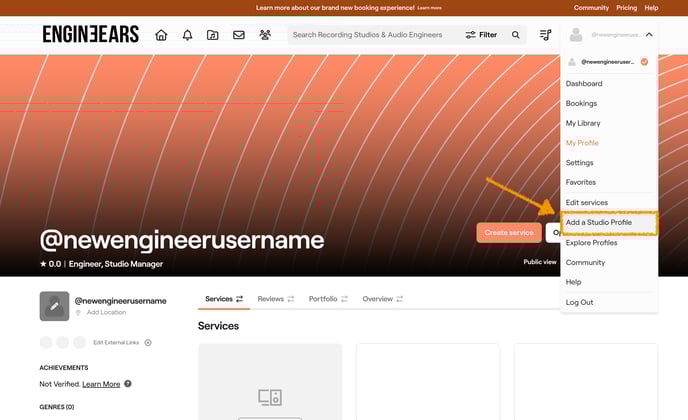Click the studio equipment icon in service card

click(270, 397)
